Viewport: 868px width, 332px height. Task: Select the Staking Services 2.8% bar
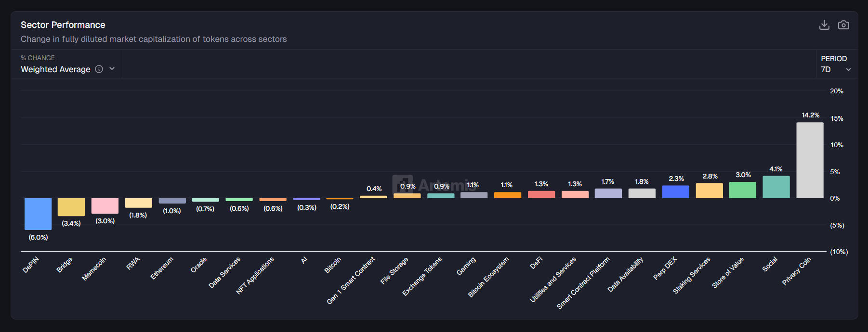(709, 191)
